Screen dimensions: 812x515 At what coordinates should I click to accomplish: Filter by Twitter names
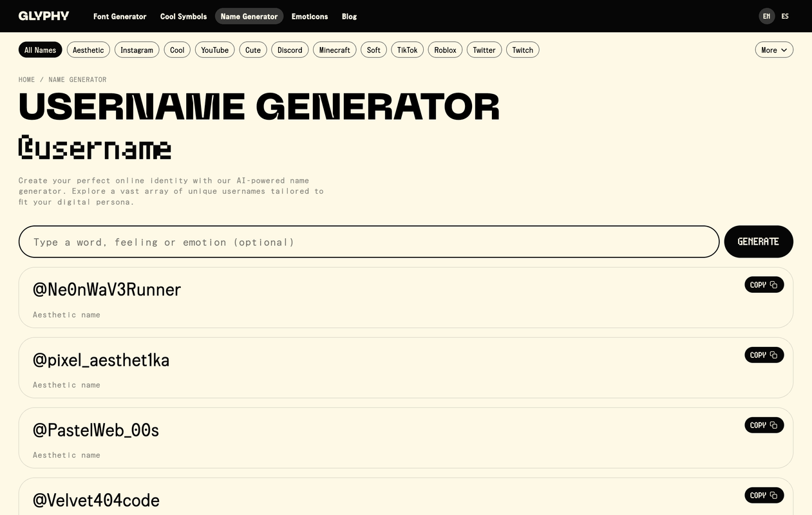tap(484, 50)
